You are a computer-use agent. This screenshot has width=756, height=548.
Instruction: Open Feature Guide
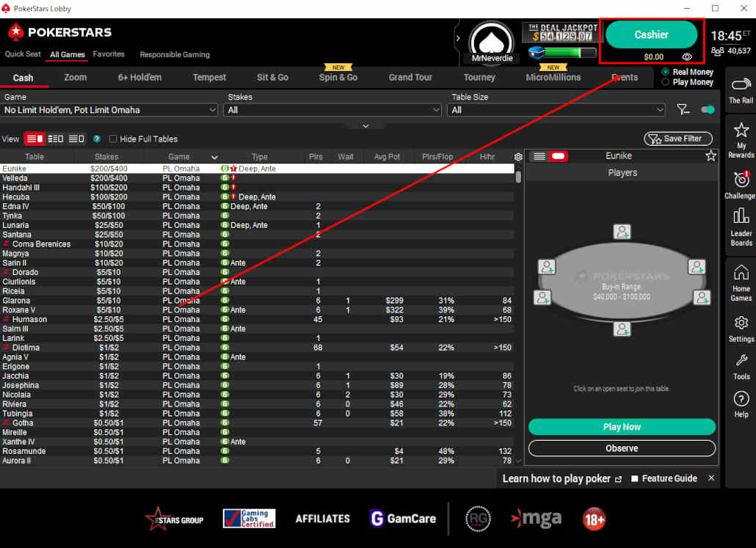(664, 478)
